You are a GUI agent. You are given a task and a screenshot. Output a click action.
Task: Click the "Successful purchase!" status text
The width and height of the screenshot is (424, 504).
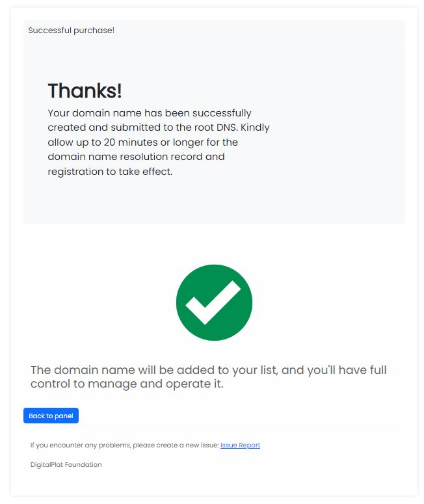click(x=72, y=31)
